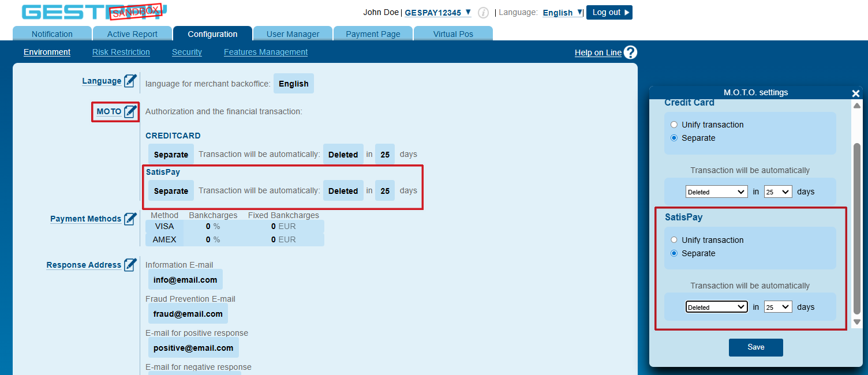Click the Environment submenu link
The image size is (868, 375).
click(47, 52)
